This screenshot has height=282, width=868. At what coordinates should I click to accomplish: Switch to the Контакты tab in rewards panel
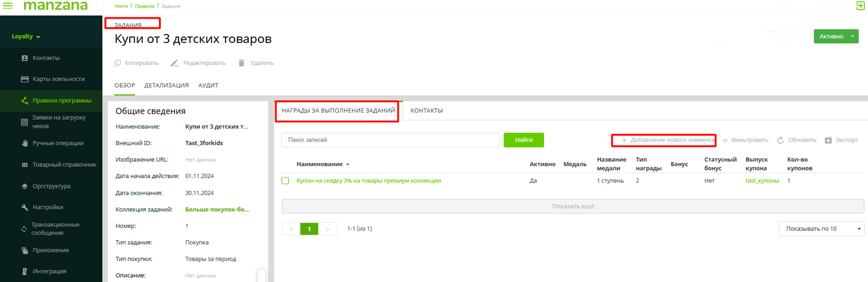click(x=426, y=111)
